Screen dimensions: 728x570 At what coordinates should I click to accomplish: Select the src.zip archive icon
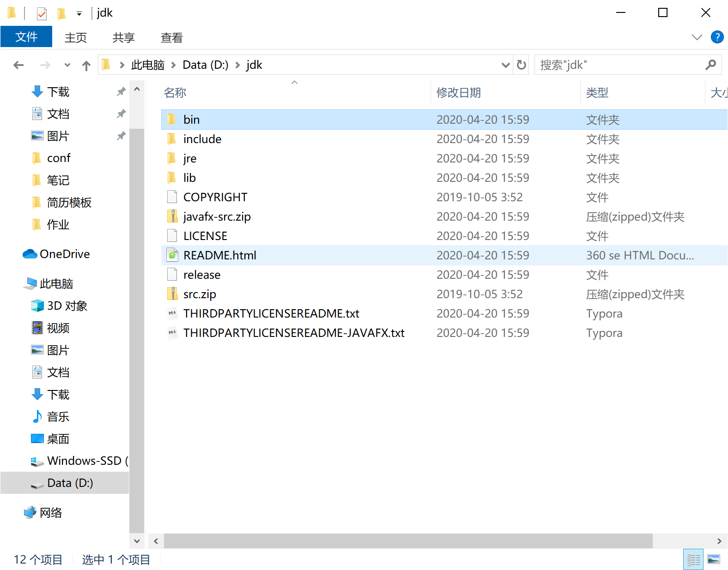click(172, 294)
